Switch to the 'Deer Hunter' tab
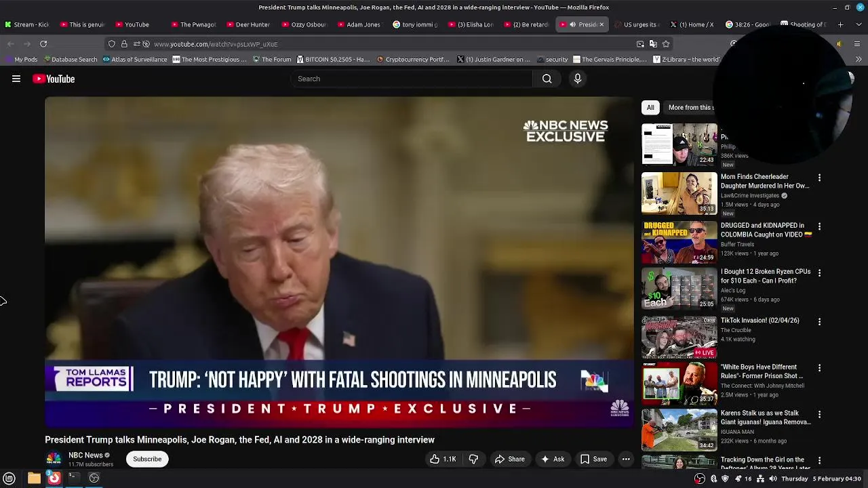 point(250,24)
